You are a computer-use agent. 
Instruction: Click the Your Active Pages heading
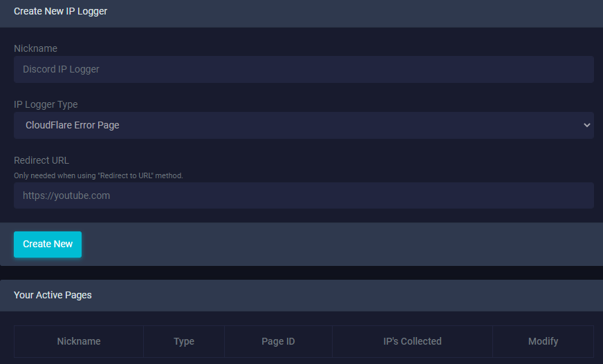[x=53, y=295]
